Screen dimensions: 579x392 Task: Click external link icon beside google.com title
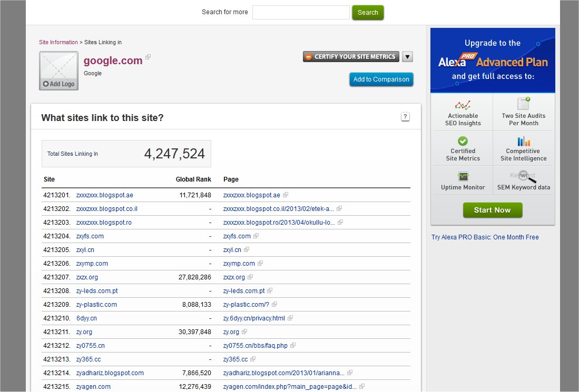148,57
